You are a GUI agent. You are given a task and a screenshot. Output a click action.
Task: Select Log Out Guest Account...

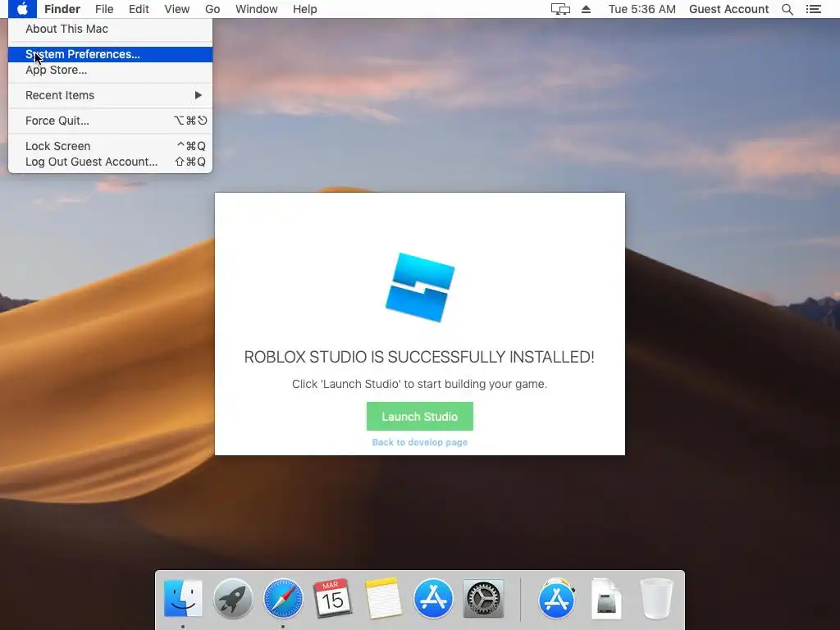tap(111, 162)
